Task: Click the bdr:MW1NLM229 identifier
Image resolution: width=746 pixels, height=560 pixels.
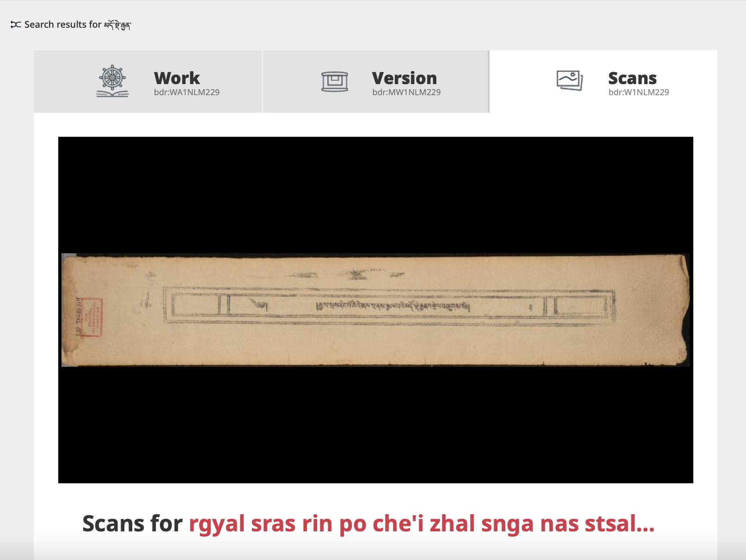Action: pos(406,92)
